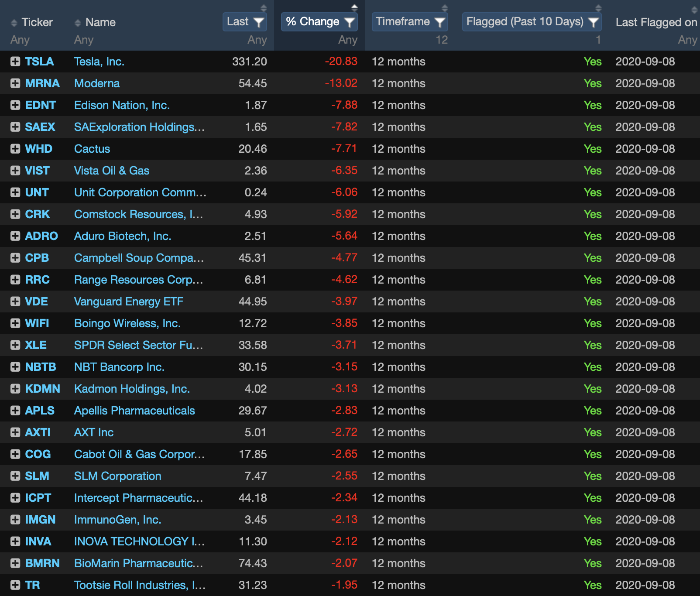Open the BMRN ticker link
This screenshot has width=700, height=596.
point(42,563)
